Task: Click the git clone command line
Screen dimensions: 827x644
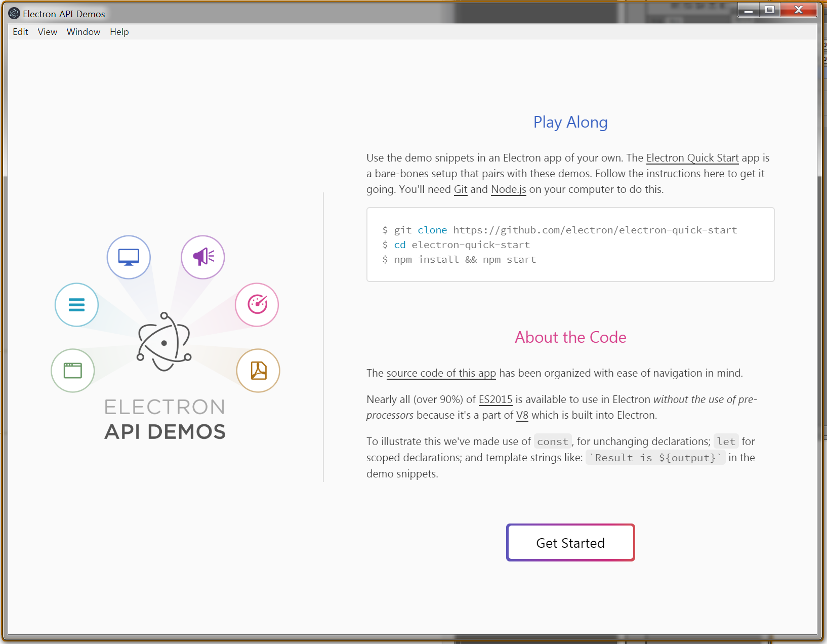Action: pyautogui.click(x=560, y=230)
